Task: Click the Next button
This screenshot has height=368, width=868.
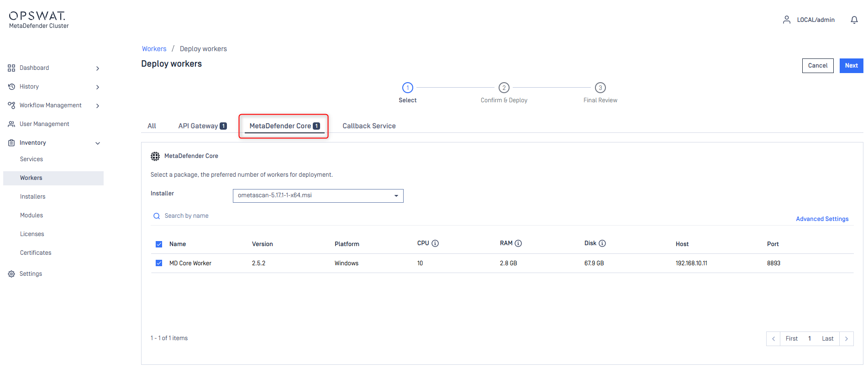Action: [851, 66]
